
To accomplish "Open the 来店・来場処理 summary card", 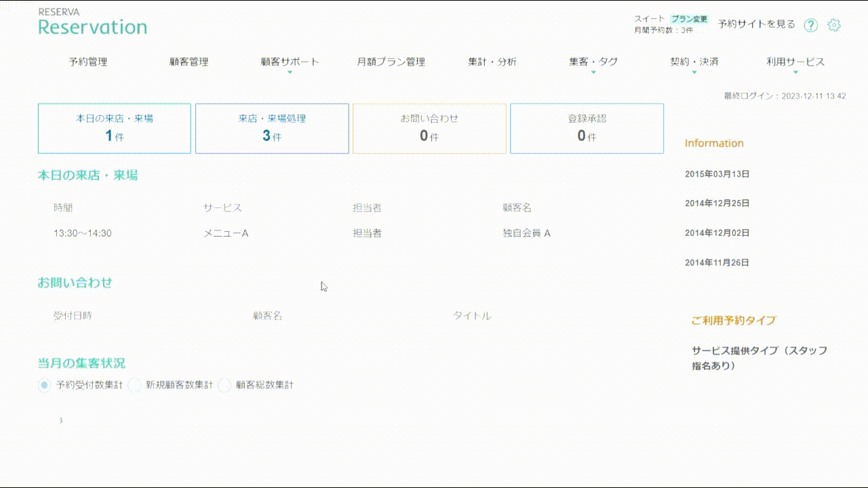I will (272, 128).
